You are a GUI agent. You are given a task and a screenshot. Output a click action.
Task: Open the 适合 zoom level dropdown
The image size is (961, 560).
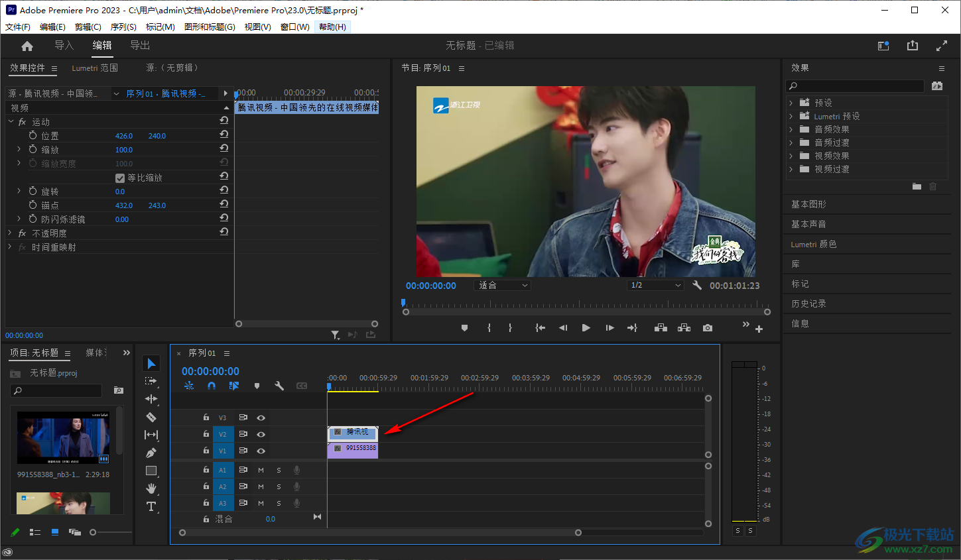point(503,285)
